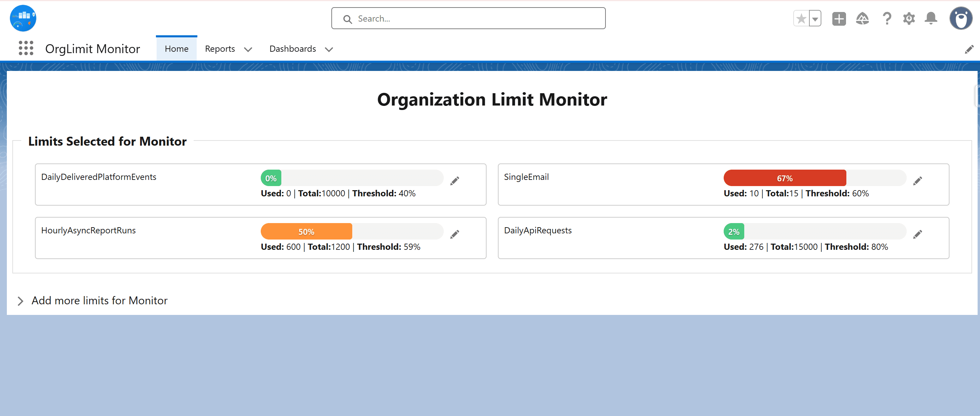This screenshot has height=416, width=980.
Task: Select the DailyDeliveredPlatformEvents limit name
Action: pos(99,177)
